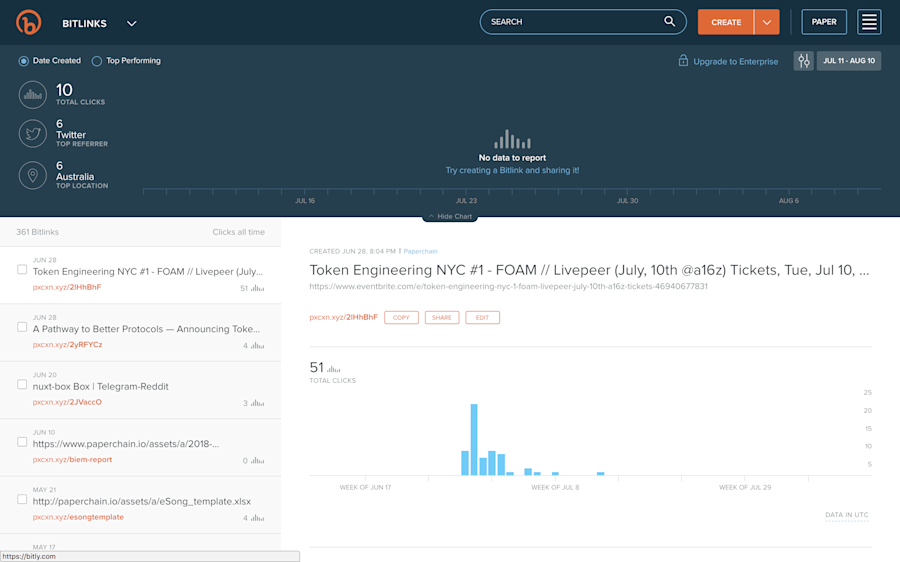Click the EDIT button
Viewport: 900px width, 562px height.
(482, 317)
